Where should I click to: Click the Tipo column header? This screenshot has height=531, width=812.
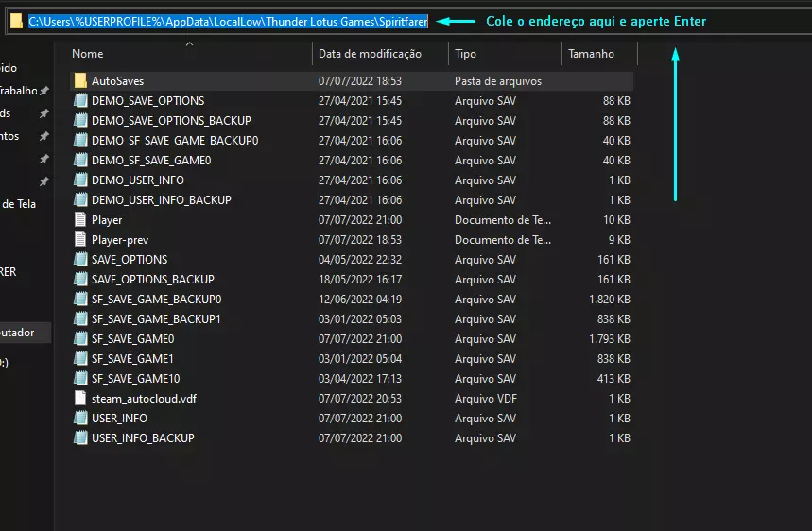(x=465, y=54)
